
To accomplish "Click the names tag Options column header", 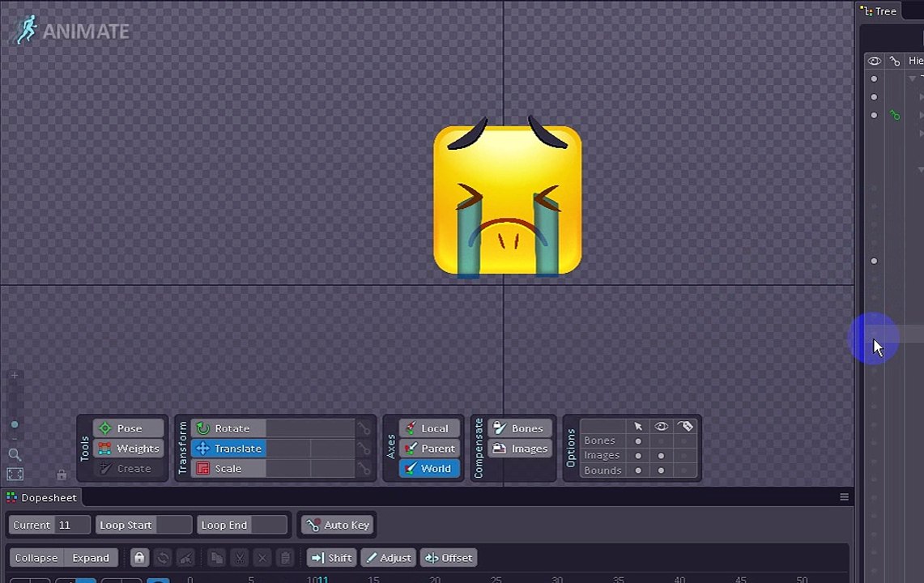I will coord(685,426).
